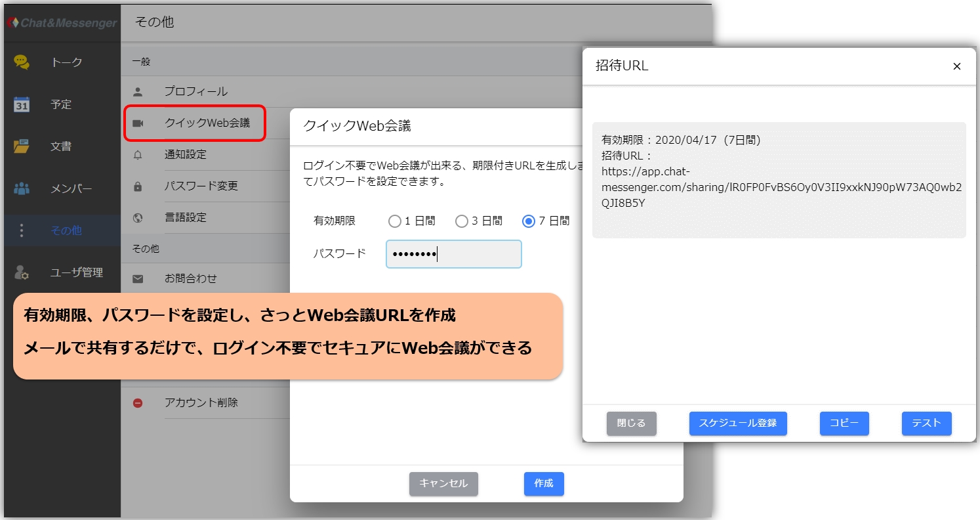Click the calendar icon for Schedule
Screen dimensions: 980x520
point(22,104)
